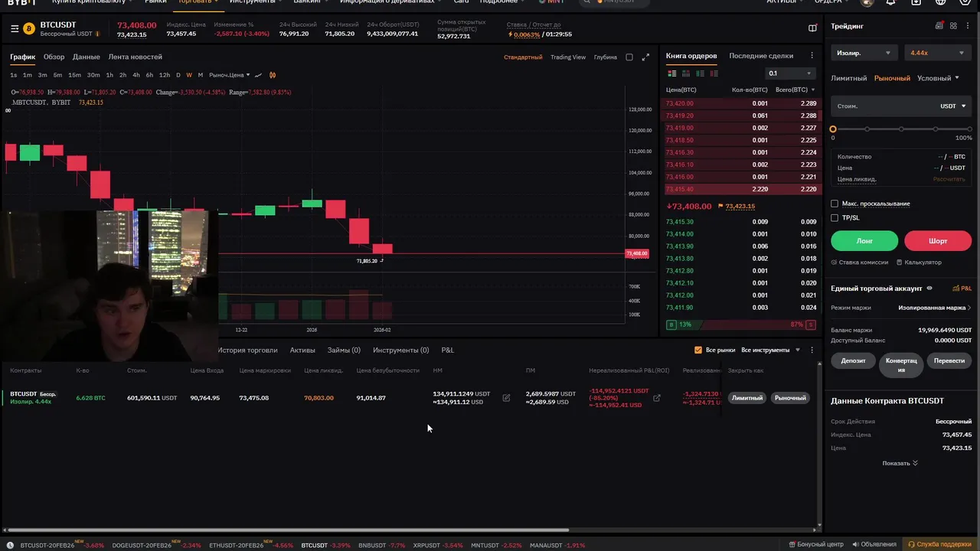
Task: Open the Рыноч.Цена price type dropdown
Action: [229, 75]
